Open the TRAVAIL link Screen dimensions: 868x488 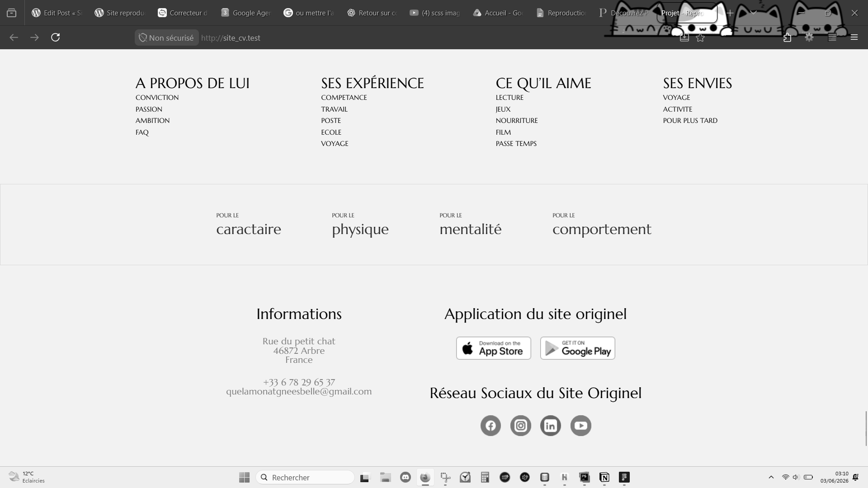point(334,109)
